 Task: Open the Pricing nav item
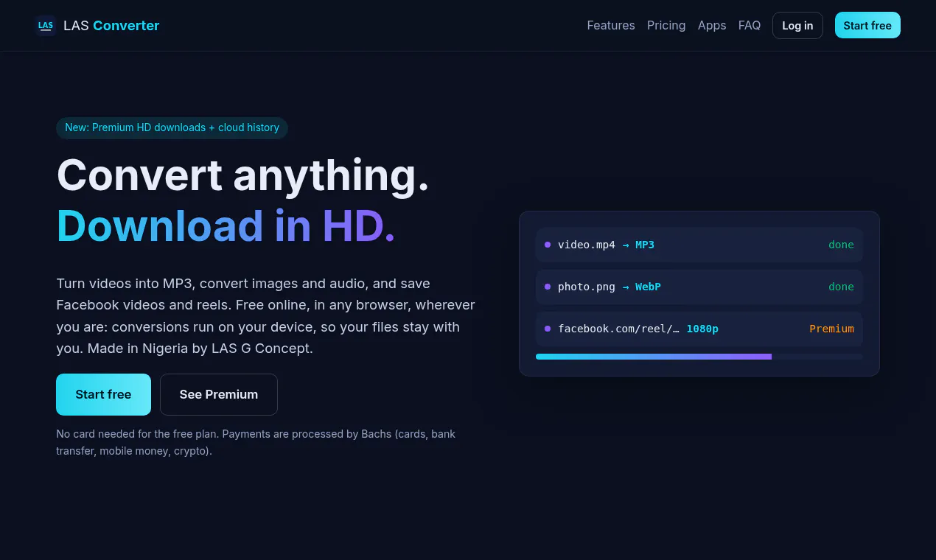point(666,25)
